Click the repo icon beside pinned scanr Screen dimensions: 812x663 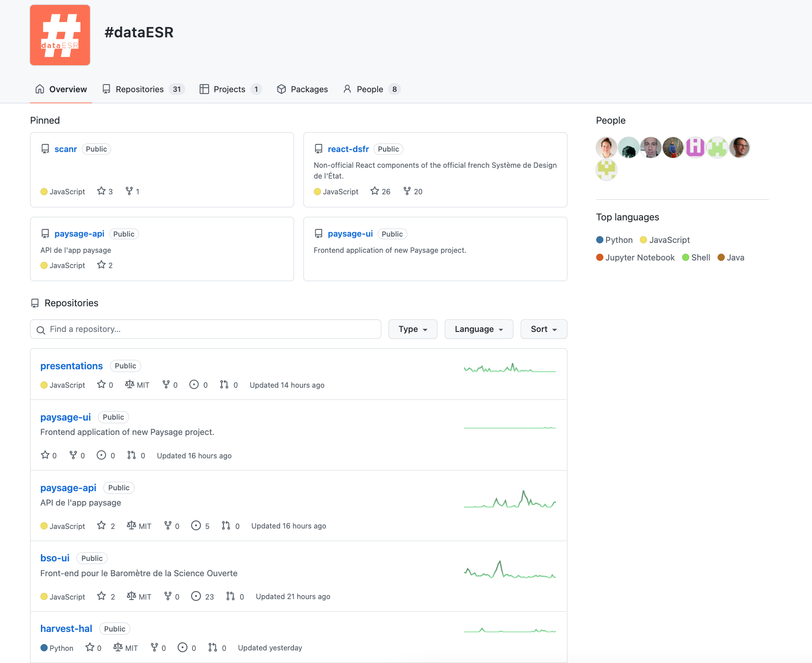45,149
